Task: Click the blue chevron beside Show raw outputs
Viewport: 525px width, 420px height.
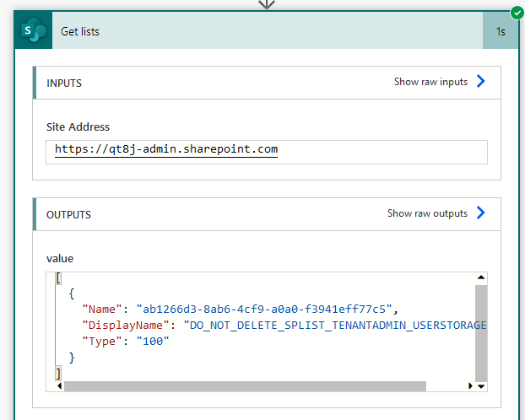Action: 481,213
